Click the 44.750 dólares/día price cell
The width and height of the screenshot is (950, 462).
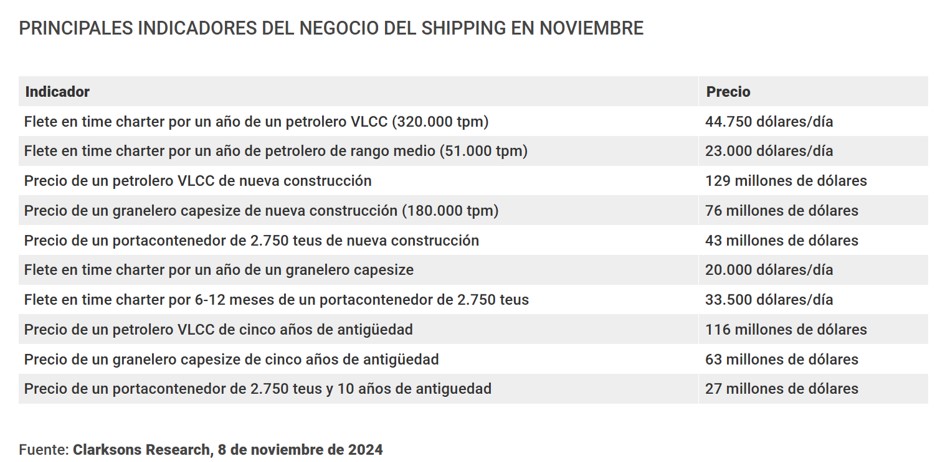click(x=770, y=122)
